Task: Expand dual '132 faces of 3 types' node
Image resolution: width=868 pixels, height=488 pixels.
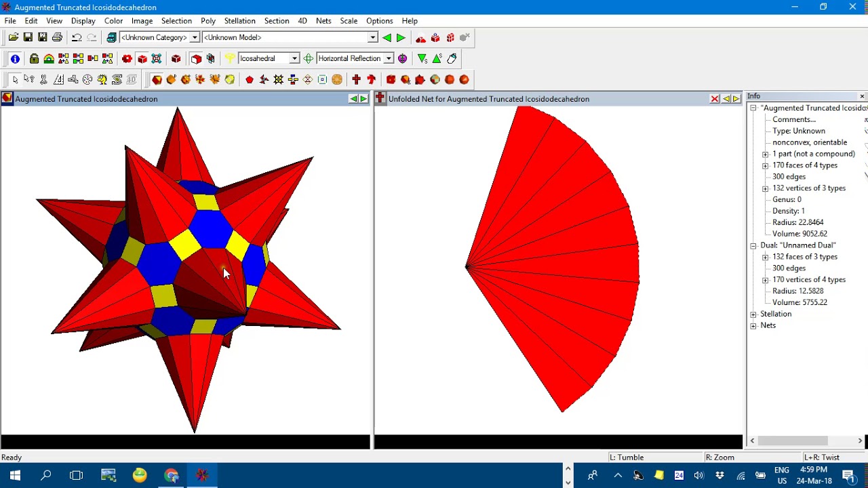Action: [766, 257]
